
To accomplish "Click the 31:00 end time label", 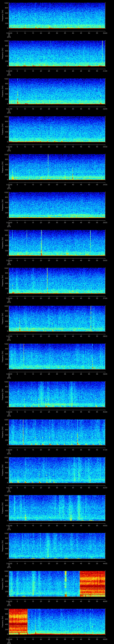I will click(105, 71).
